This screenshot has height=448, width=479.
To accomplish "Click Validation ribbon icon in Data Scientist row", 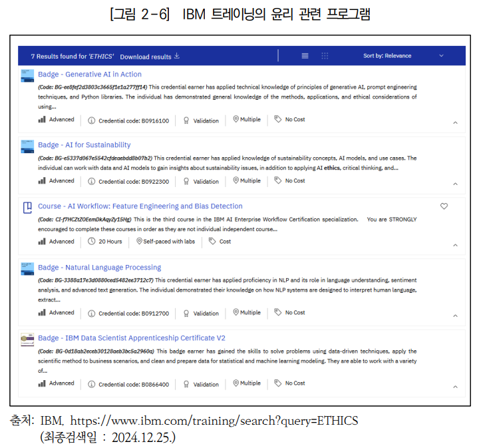I will tap(186, 384).
